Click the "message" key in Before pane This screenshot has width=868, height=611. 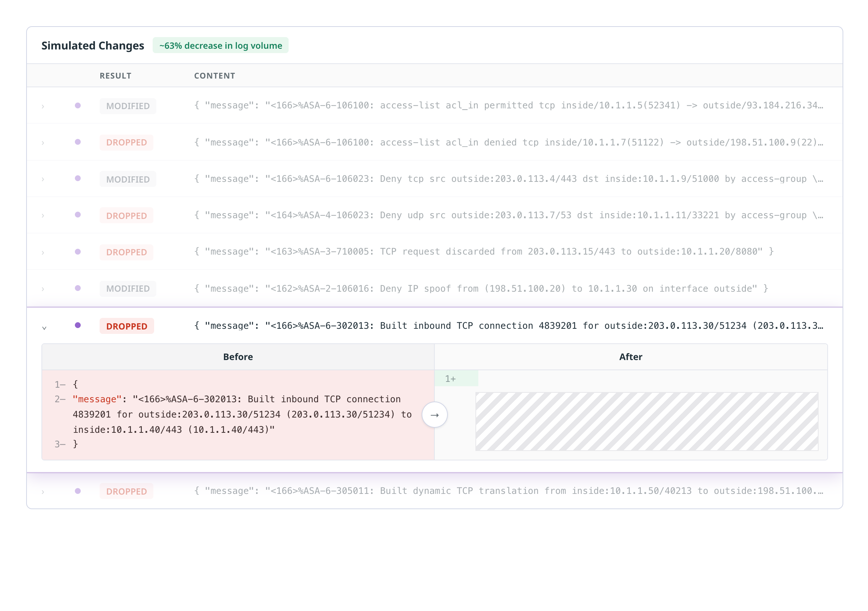[x=97, y=399]
